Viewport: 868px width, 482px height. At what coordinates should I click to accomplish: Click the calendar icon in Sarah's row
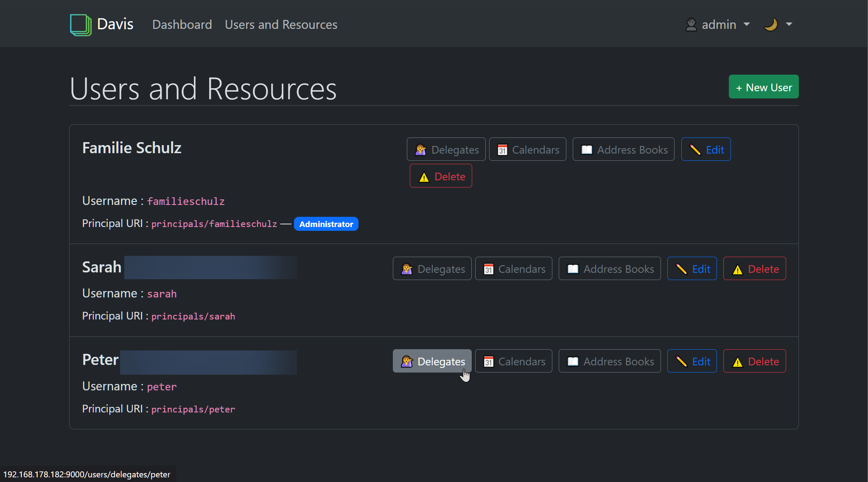pyautogui.click(x=489, y=269)
